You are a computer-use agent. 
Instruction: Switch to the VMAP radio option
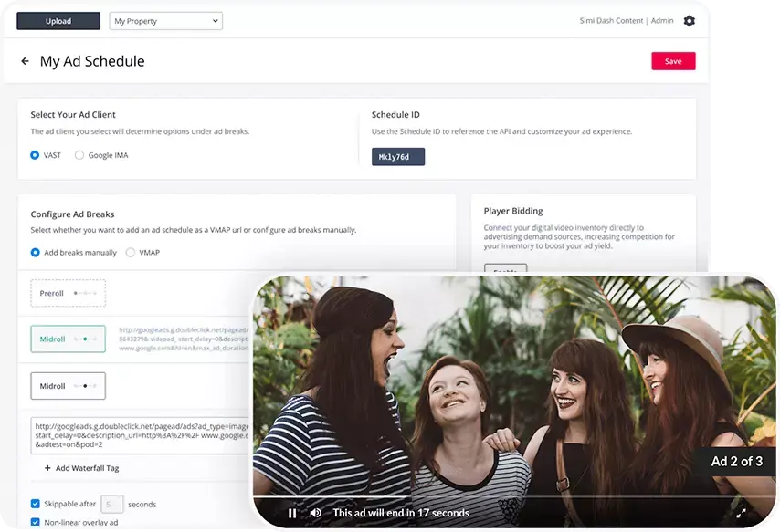pos(131,253)
